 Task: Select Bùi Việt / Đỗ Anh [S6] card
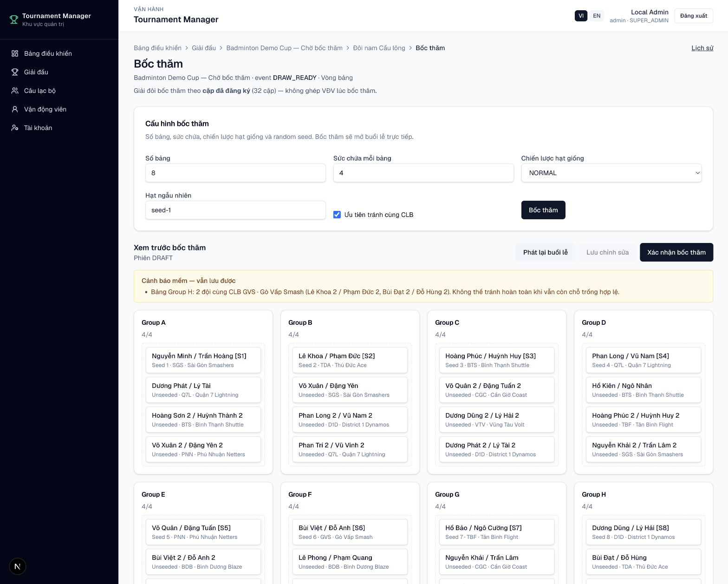click(x=350, y=532)
